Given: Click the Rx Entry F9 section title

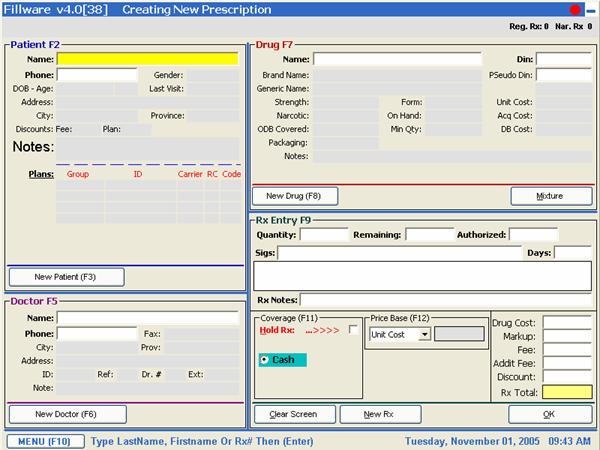Looking at the screenshot, I should (x=283, y=220).
